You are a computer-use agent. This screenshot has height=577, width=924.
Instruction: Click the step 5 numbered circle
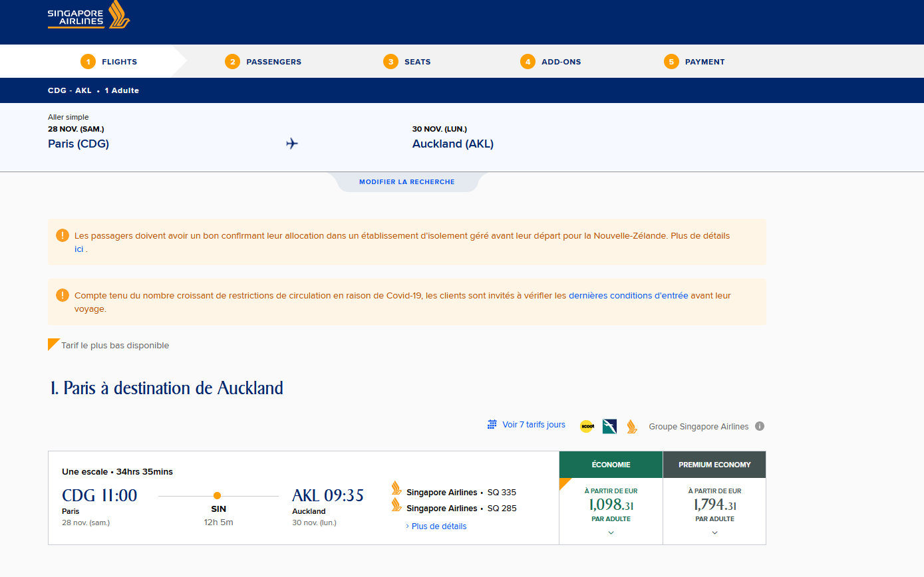pyautogui.click(x=671, y=62)
